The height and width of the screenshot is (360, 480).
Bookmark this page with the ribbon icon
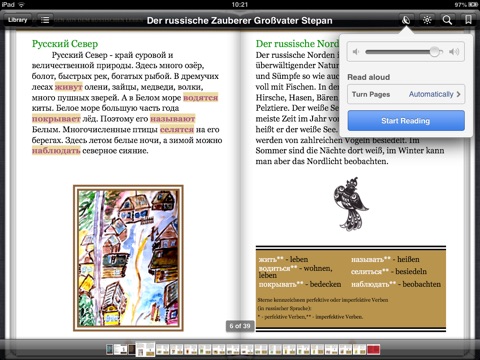pyautogui.click(x=468, y=20)
